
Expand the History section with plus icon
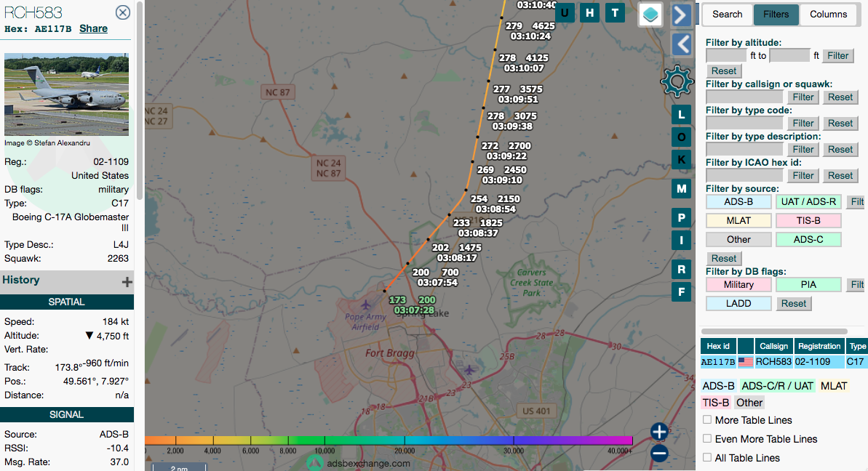tap(127, 282)
